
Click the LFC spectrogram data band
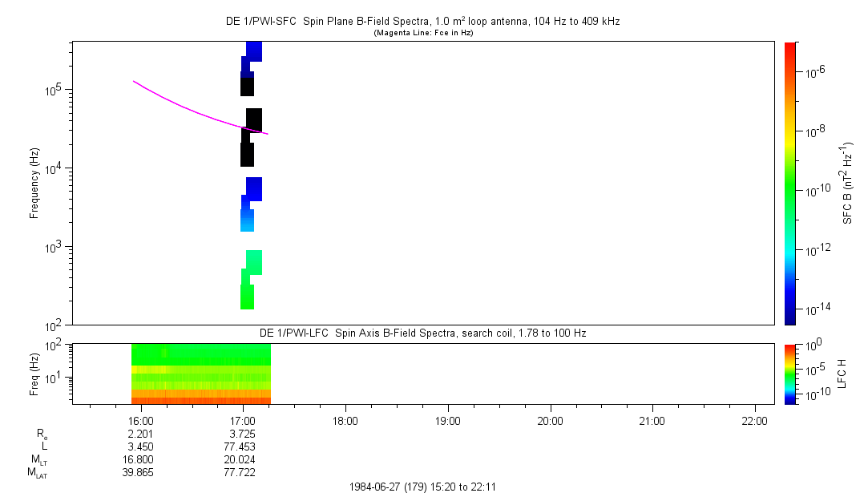(x=200, y=374)
